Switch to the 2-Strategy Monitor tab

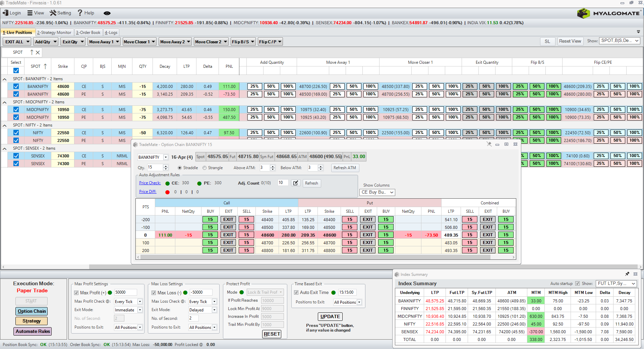(54, 33)
